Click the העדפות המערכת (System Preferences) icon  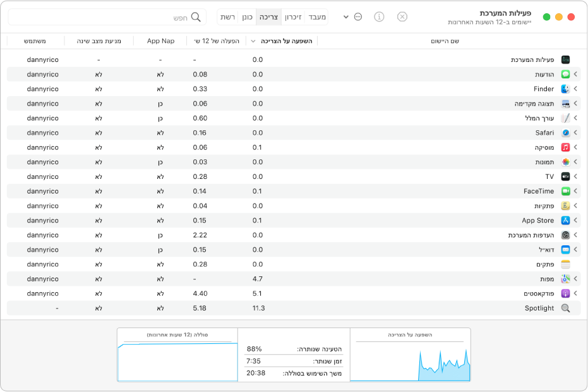[565, 235]
